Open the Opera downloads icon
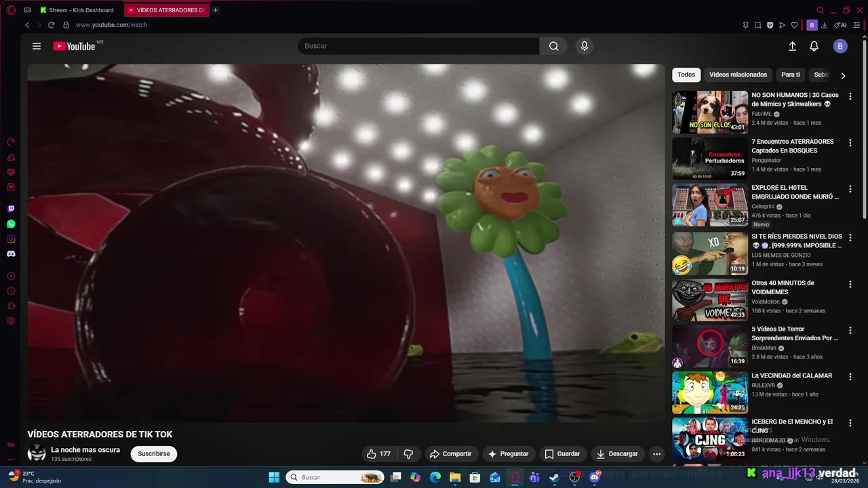Image resolution: width=868 pixels, height=488 pixels. (x=824, y=25)
